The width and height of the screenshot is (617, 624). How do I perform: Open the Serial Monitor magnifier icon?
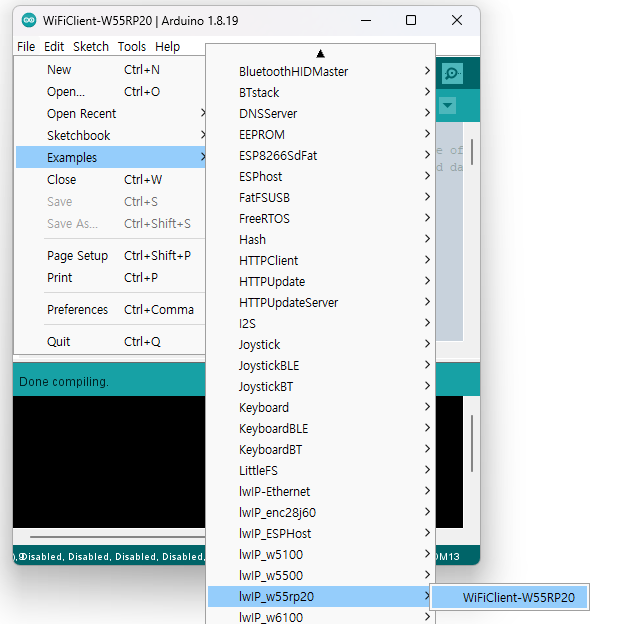point(452,73)
